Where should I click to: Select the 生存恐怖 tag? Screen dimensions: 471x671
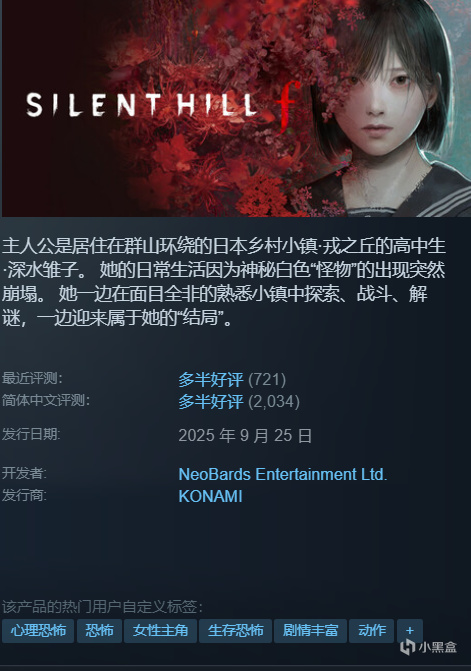pyautogui.click(x=235, y=630)
